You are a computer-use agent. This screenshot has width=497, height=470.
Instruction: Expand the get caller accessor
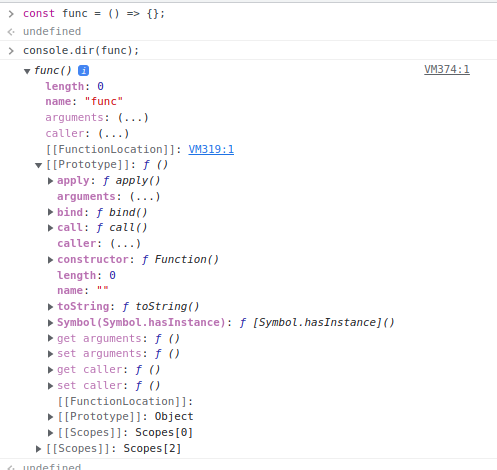[x=50, y=370]
